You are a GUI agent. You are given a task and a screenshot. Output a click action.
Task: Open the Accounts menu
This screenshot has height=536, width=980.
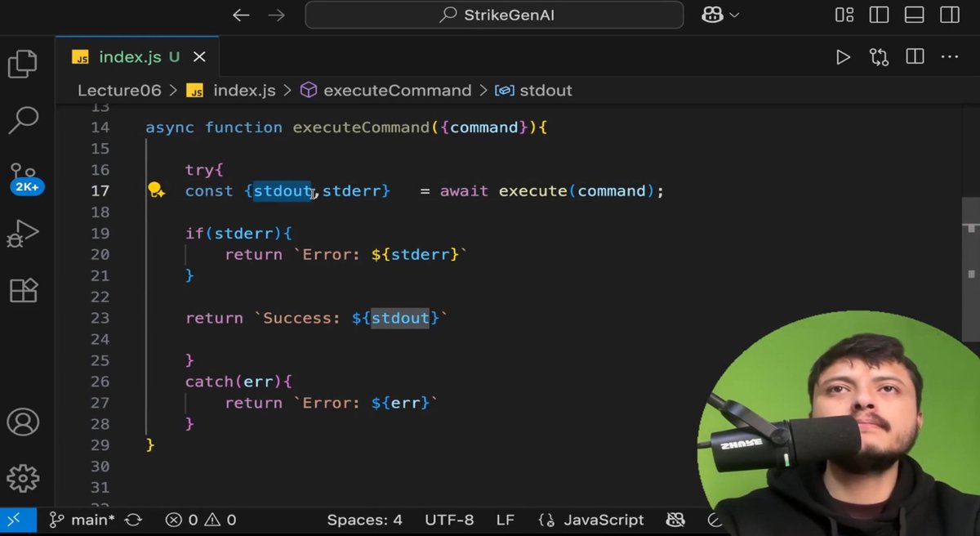coord(23,422)
